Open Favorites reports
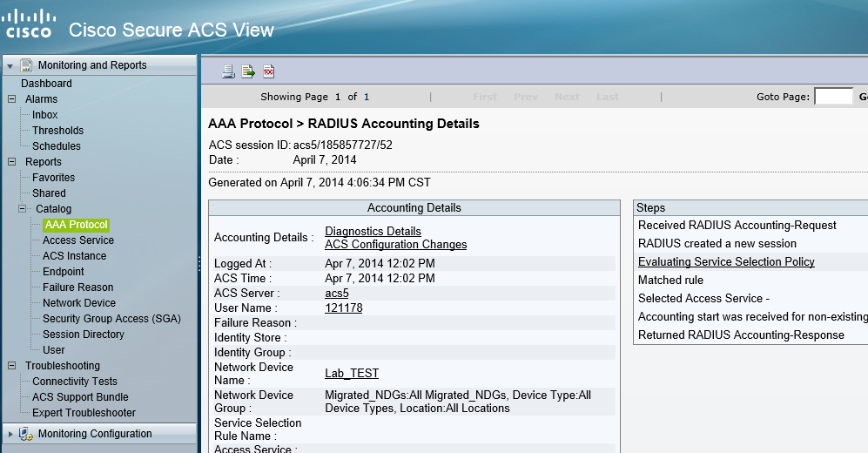The image size is (868, 453). [53, 177]
